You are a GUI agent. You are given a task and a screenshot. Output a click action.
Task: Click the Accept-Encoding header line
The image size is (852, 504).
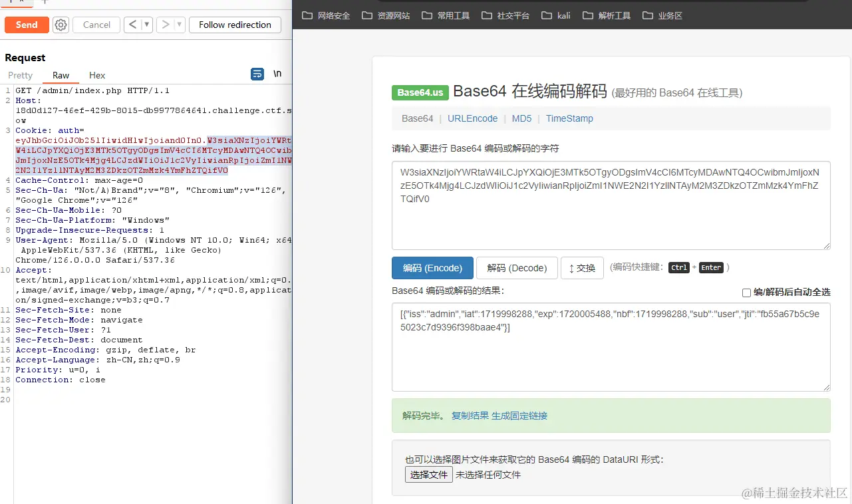[106, 350]
